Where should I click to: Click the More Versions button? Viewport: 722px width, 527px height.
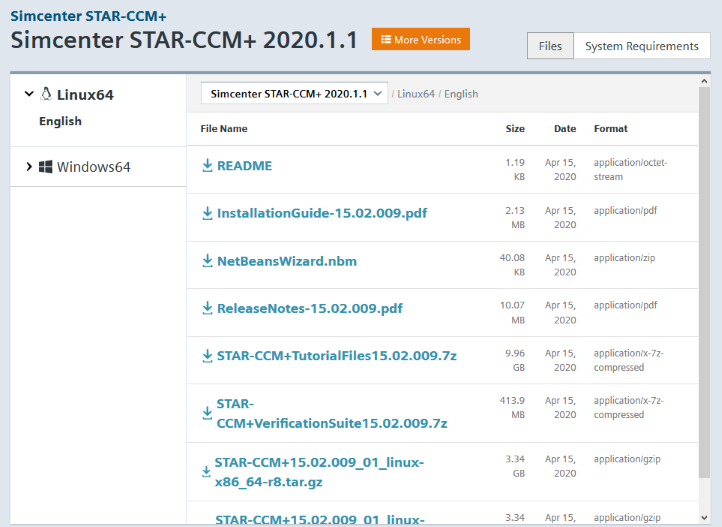coord(420,40)
